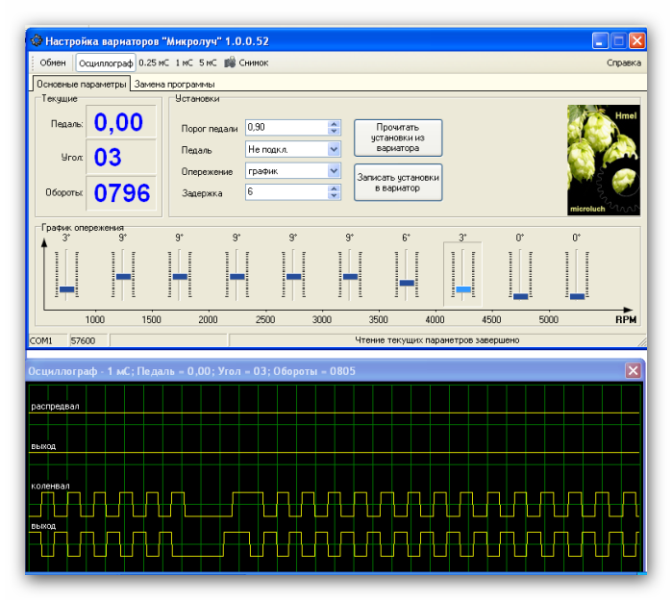Click 57600 baud rate in status bar
Screen dimensions: 672x600
pyautogui.click(x=83, y=340)
